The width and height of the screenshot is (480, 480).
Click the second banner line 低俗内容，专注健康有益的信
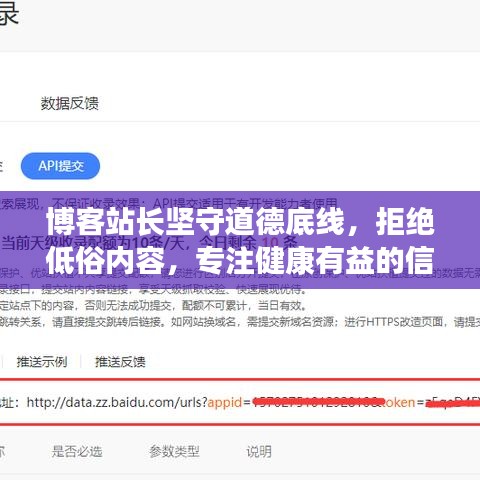240,260
